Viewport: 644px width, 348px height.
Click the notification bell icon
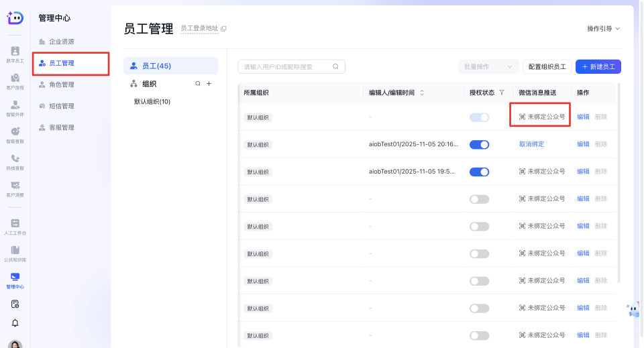tap(15, 323)
